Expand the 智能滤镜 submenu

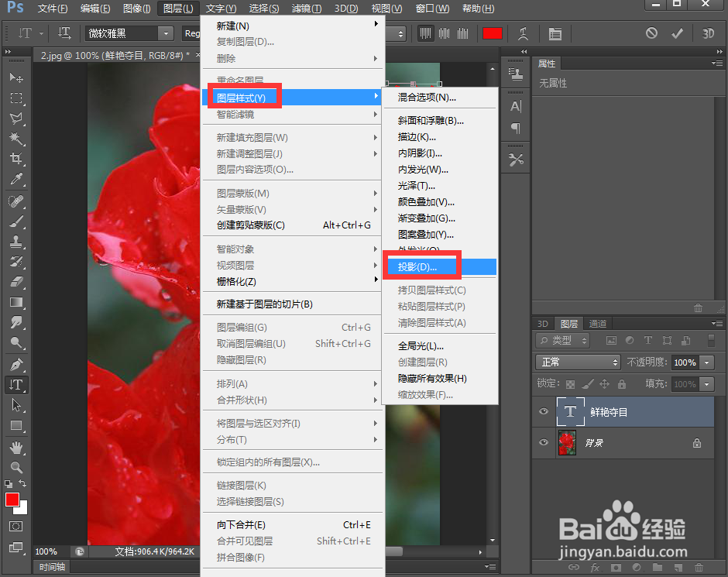[x=293, y=114]
